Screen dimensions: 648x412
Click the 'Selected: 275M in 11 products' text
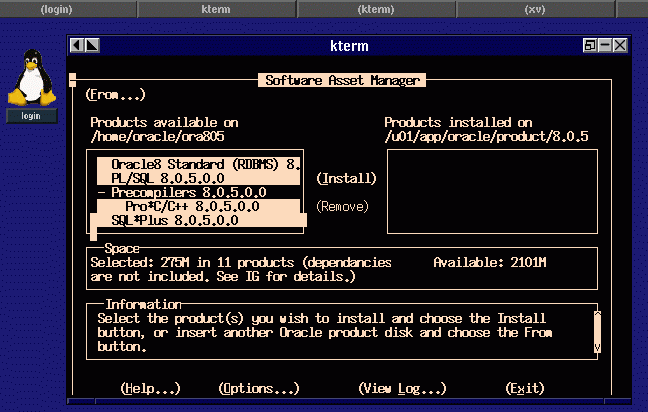coord(192,262)
